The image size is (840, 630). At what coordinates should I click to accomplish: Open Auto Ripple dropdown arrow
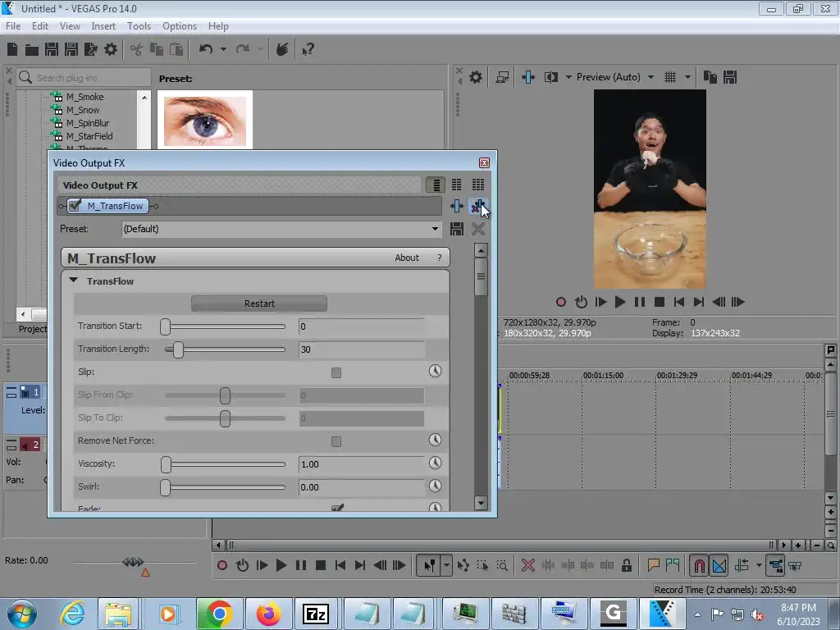[759, 565]
